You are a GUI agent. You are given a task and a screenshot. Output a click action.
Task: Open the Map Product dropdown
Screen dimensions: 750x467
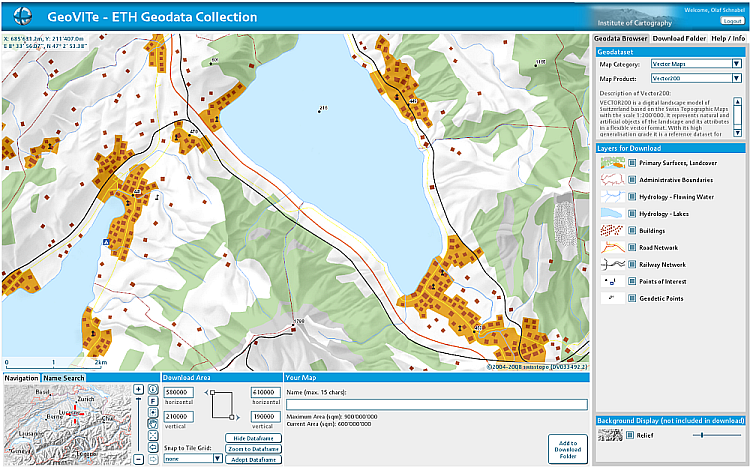[x=696, y=78]
